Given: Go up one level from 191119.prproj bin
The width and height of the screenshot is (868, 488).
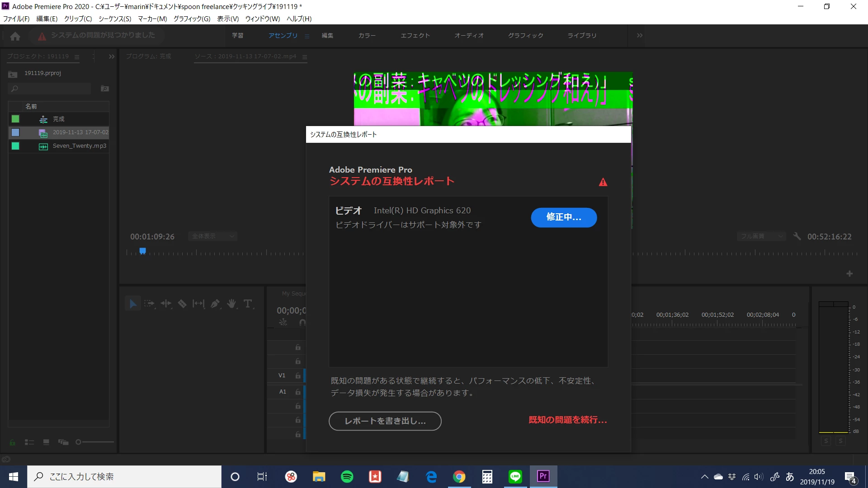Looking at the screenshot, I should pyautogui.click(x=13, y=74).
